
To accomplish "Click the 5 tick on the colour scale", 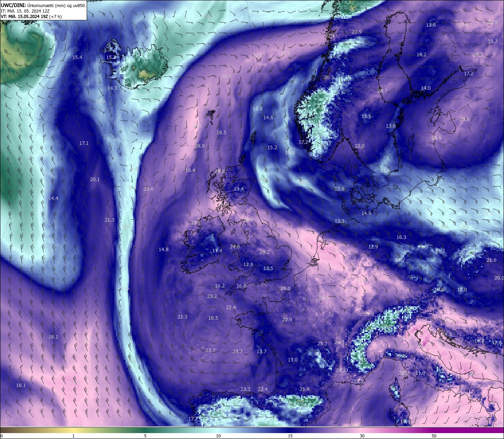I will (x=145, y=436).
